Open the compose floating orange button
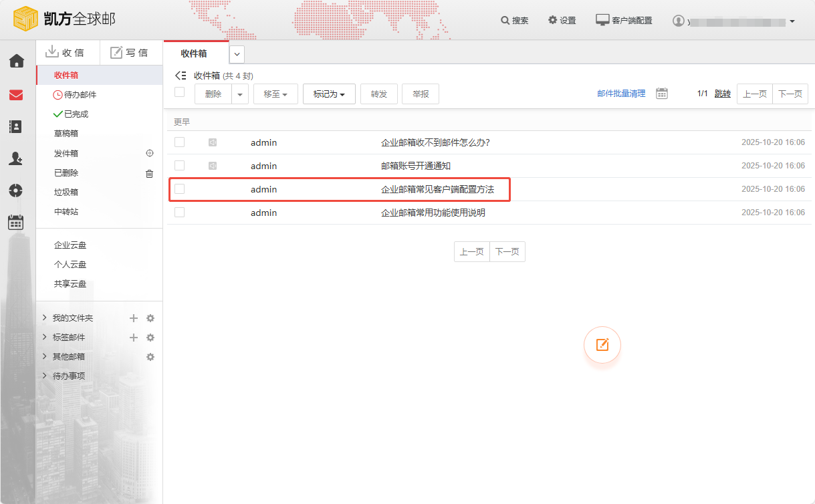 602,345
